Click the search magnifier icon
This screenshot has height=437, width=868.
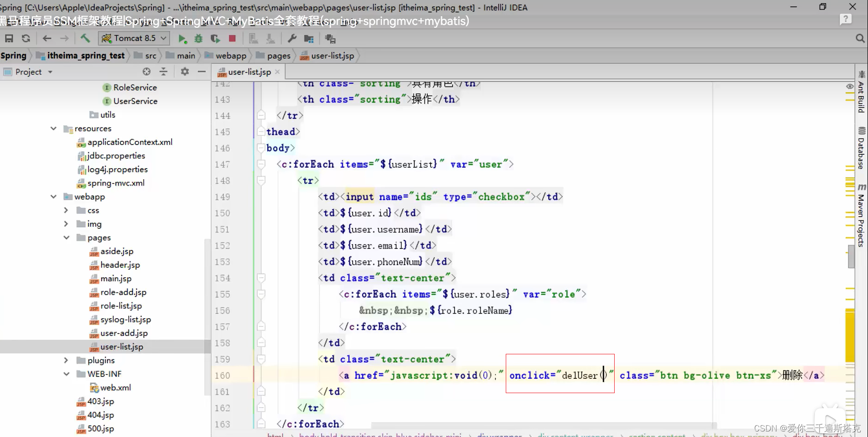tap(860, 38)
